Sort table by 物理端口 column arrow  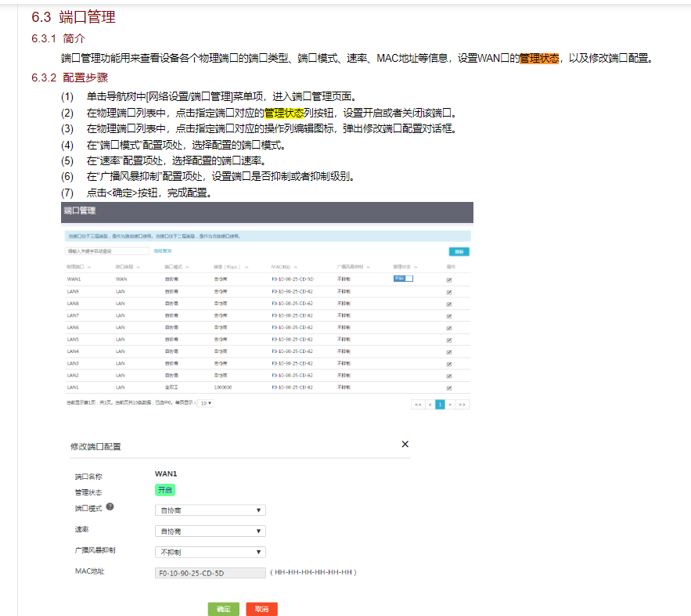tap(89, 267)
